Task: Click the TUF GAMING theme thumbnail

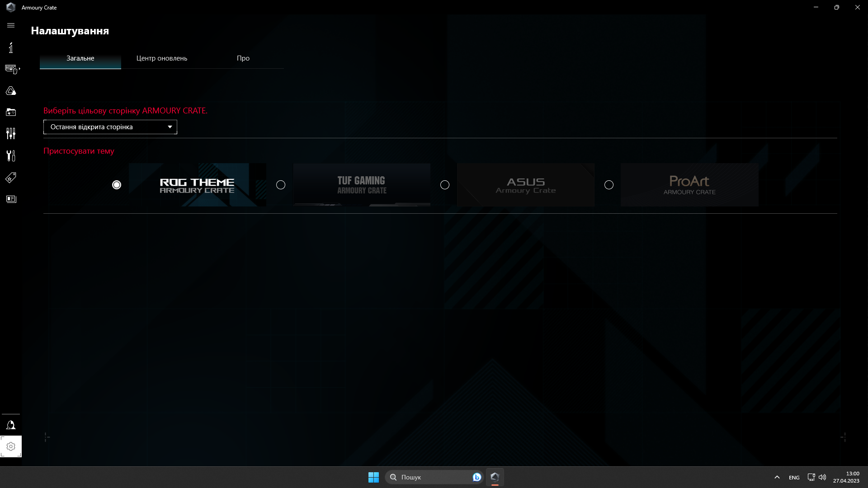Action: (x=362, y=185)
